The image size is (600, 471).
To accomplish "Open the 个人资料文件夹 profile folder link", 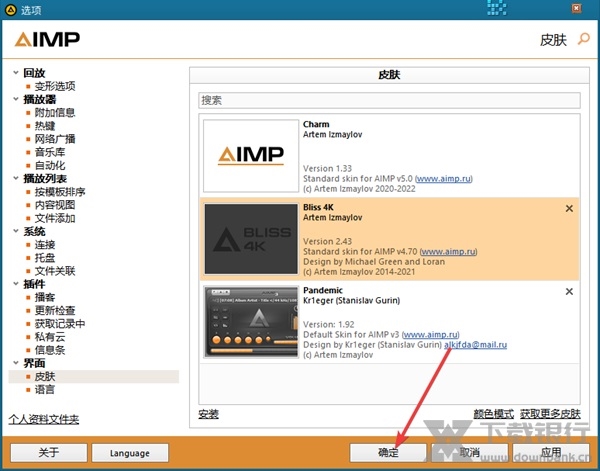I will [44, 419].
